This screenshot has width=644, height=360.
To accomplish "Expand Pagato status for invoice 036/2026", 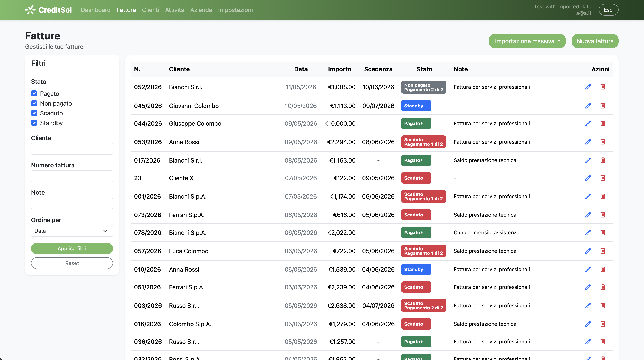I will click(416, 342).
